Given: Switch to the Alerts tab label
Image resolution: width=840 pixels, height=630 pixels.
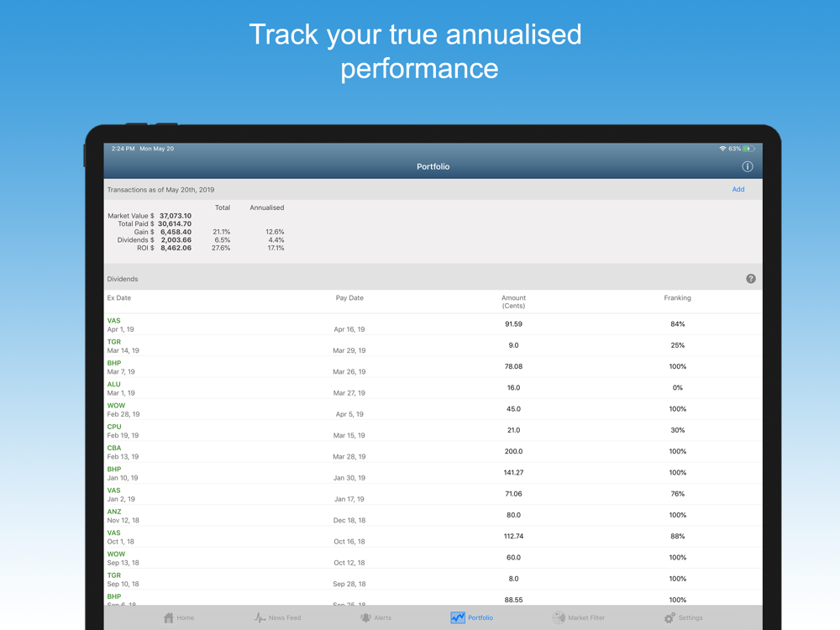Looking at the screenshot, I should [382, 617].
